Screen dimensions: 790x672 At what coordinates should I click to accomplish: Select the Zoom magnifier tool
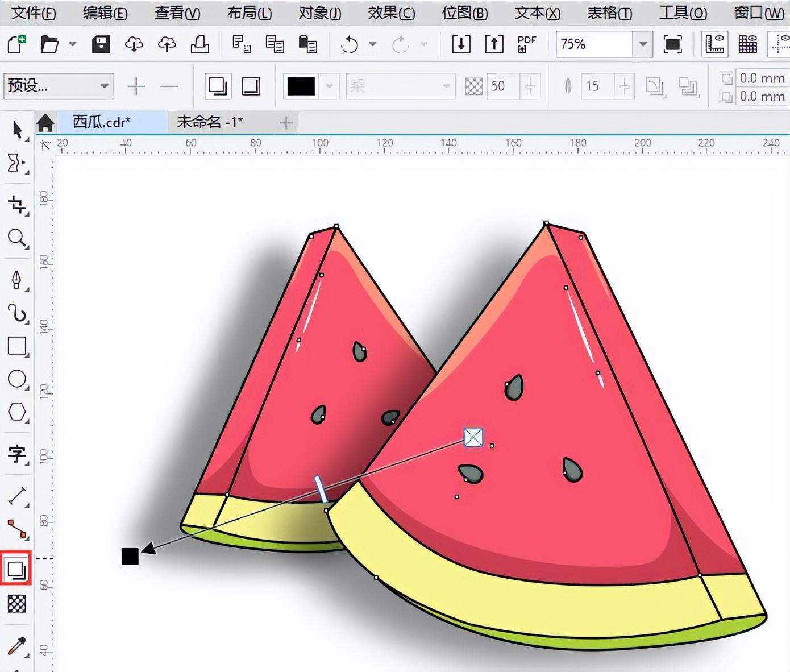(x=17, y=238)
